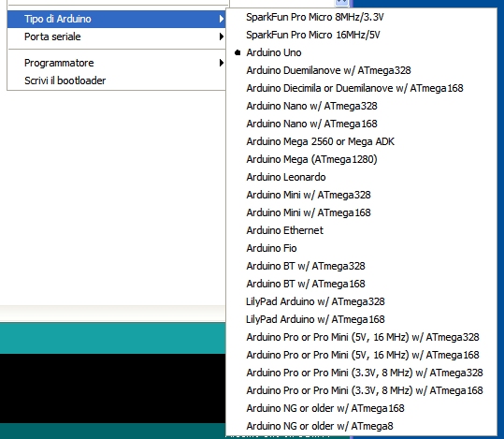Select Arduino NG or older w/ ATmega8
Screen dimensions: 504x439
tap(361, 426)
